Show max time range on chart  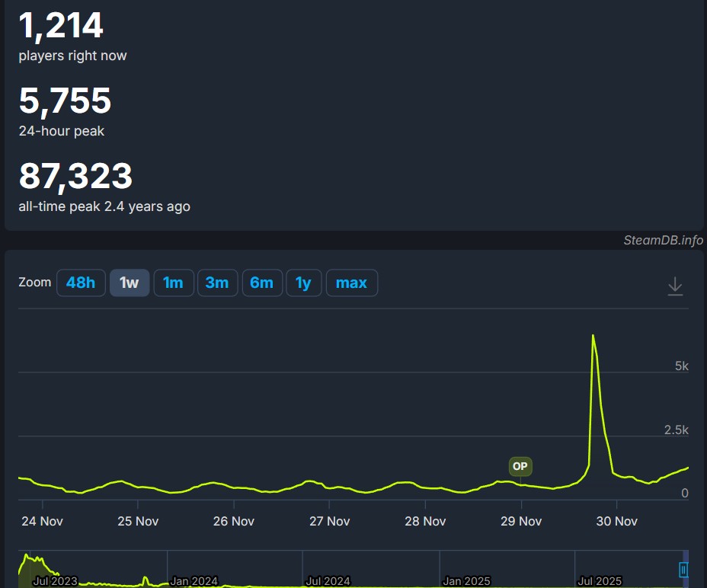coord(351,283)
